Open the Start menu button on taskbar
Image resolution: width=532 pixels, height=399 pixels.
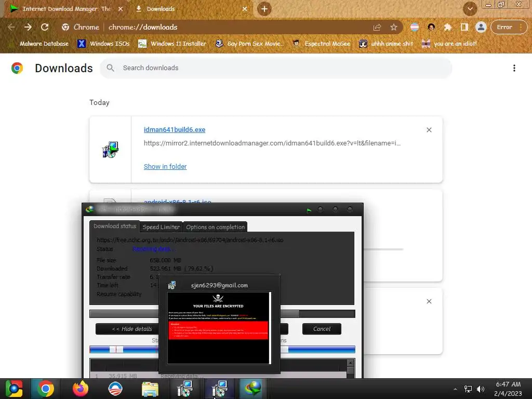[x=14, y=389]
